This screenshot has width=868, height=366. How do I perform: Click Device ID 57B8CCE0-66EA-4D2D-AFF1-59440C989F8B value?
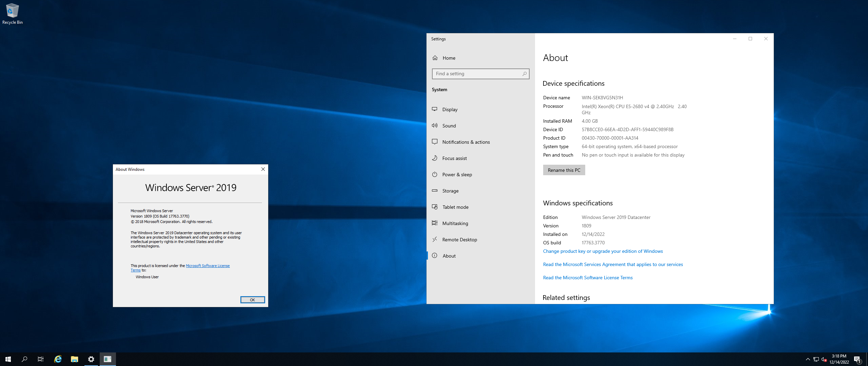click(x=628, y=129)
